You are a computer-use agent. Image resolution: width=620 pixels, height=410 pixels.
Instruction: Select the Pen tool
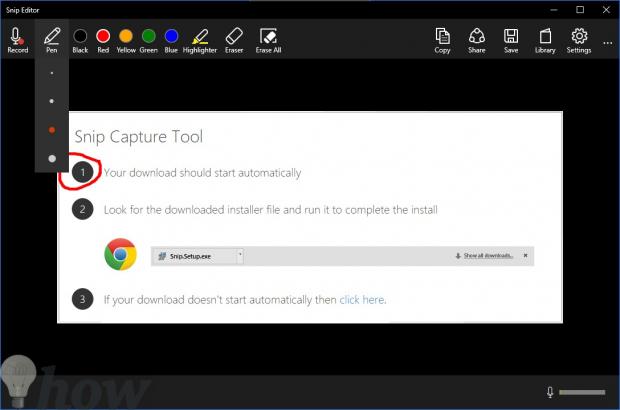click(52, 38)
